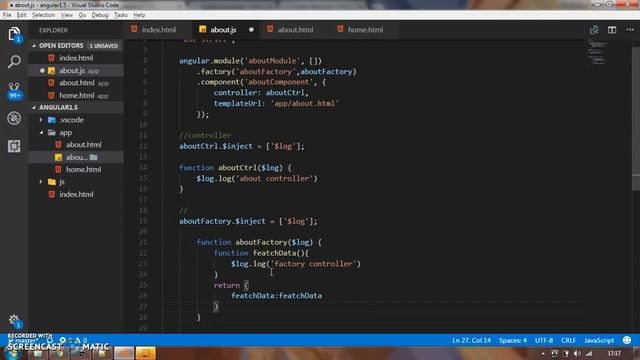
Task: Open the Help menu
Action: point(139,15)
